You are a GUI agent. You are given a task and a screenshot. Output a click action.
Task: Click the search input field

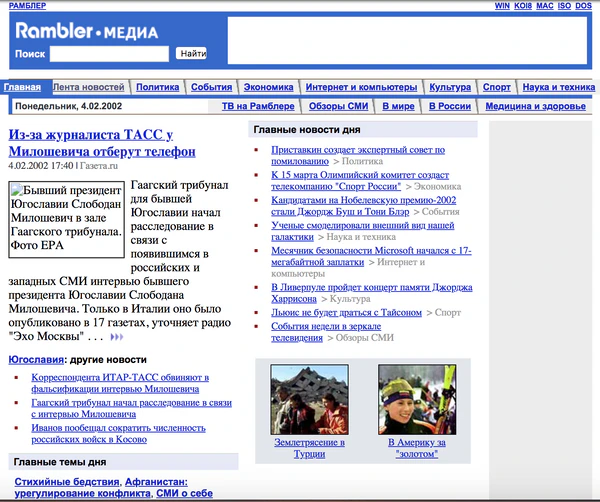point(108,53)
